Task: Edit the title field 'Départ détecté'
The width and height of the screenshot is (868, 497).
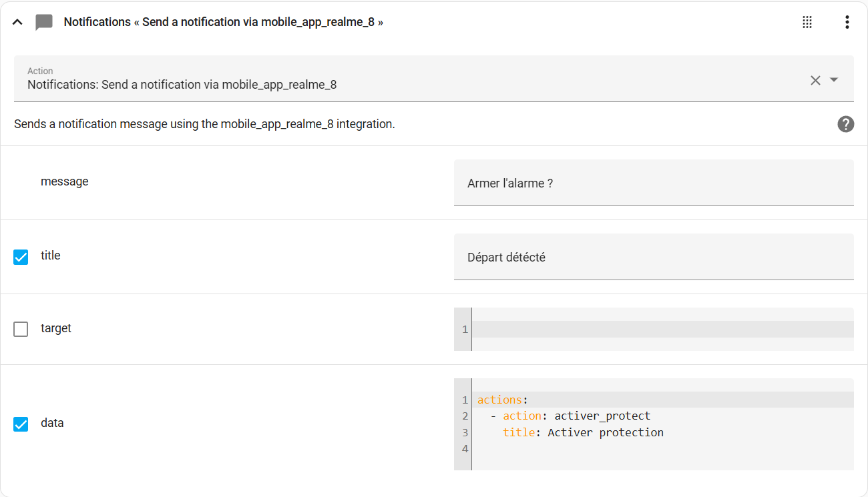Action: pos(654,257)
